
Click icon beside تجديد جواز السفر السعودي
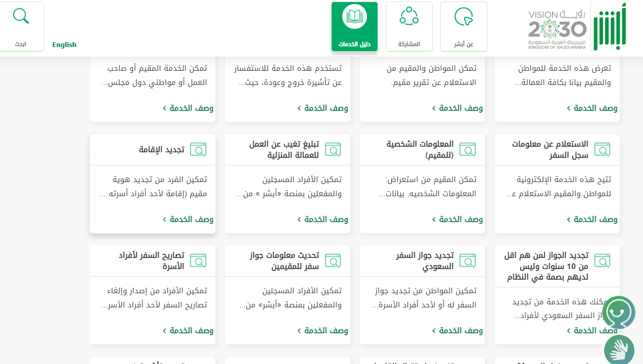468,261
